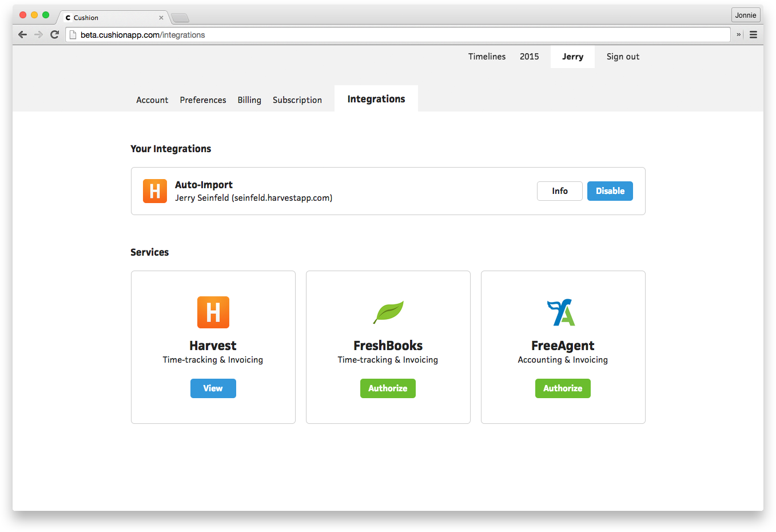Reload the page with the refresh icon

pyautogui.click(x=54, y=34)
